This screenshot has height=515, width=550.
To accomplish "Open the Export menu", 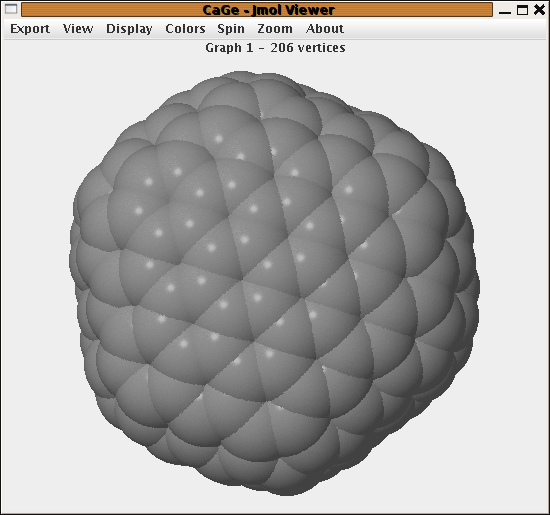I will tap(30, 29).
